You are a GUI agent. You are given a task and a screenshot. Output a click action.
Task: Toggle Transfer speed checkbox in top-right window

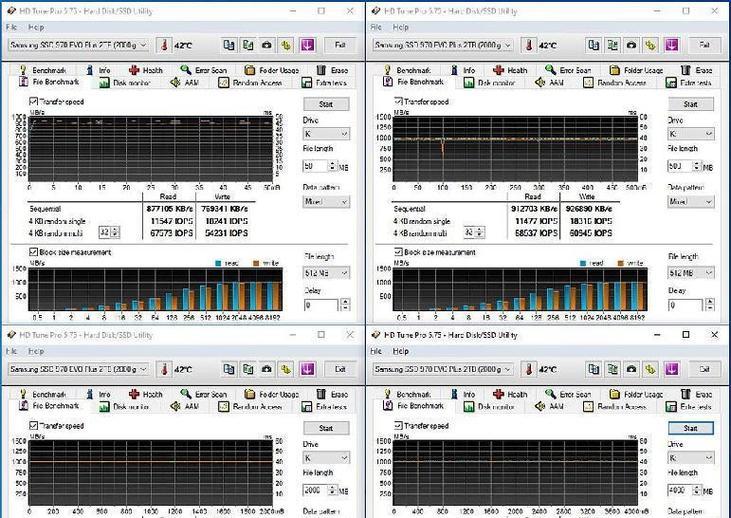pos(398,101)
